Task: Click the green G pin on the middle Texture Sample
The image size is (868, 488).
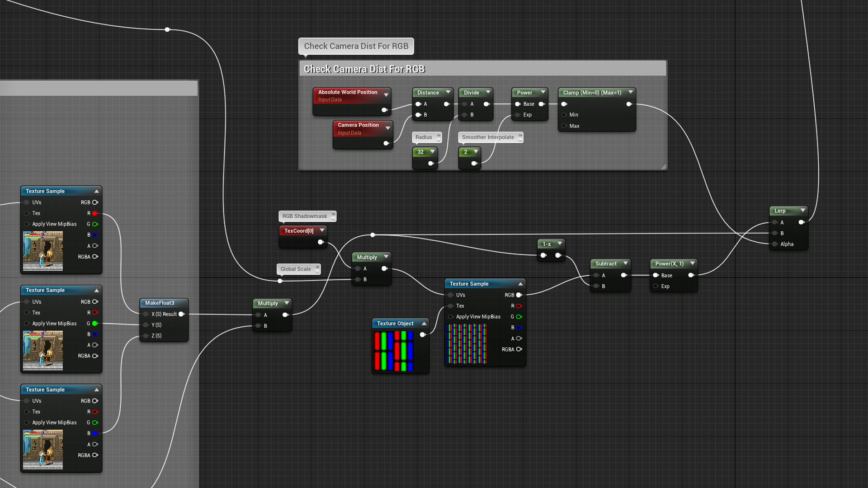Action: [x=95, y=324]
